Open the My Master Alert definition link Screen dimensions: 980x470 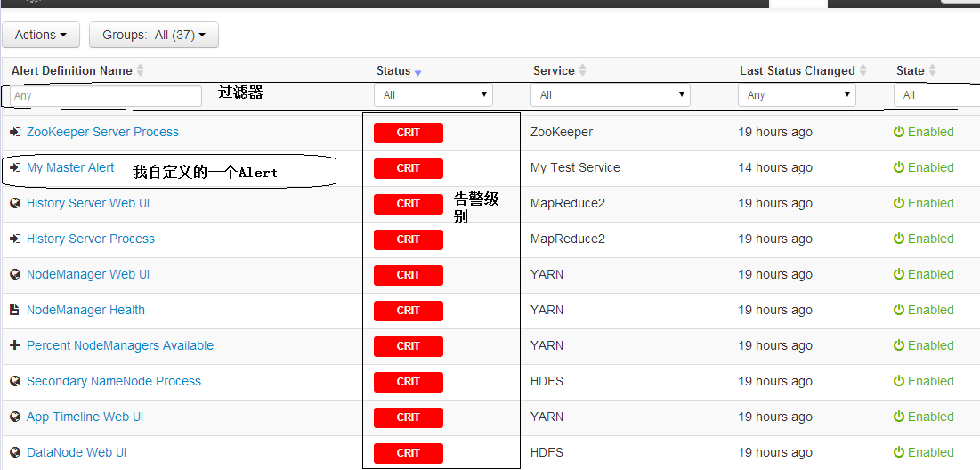(x=70, y=167)
